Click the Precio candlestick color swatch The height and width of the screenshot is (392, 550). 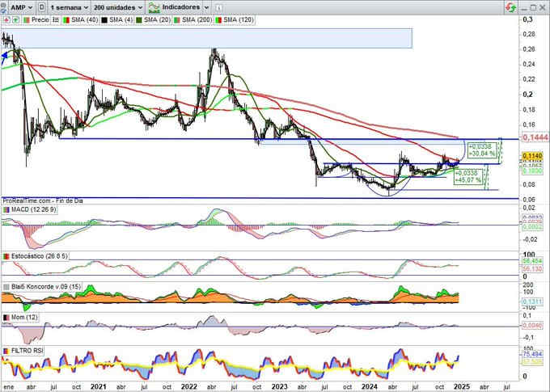click(x=27, y=20)
